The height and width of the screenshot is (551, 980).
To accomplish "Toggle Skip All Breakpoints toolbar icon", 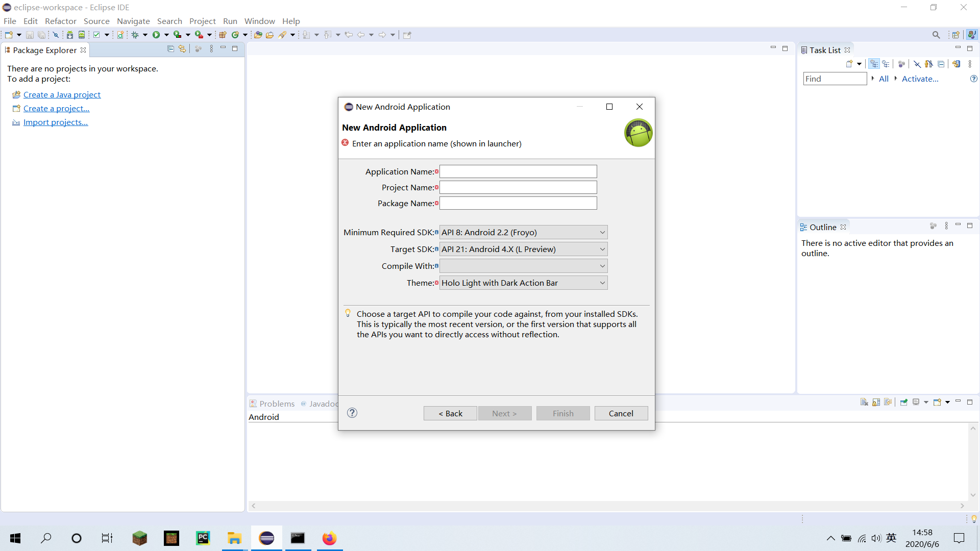I will point(56,35).
